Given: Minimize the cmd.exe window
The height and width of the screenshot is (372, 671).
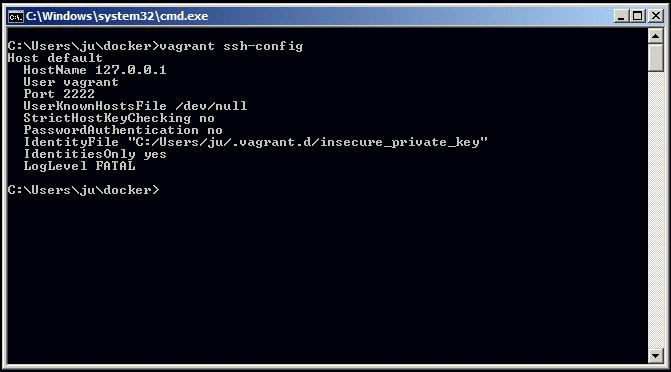Looking at the screenshot, I should 621,16.
